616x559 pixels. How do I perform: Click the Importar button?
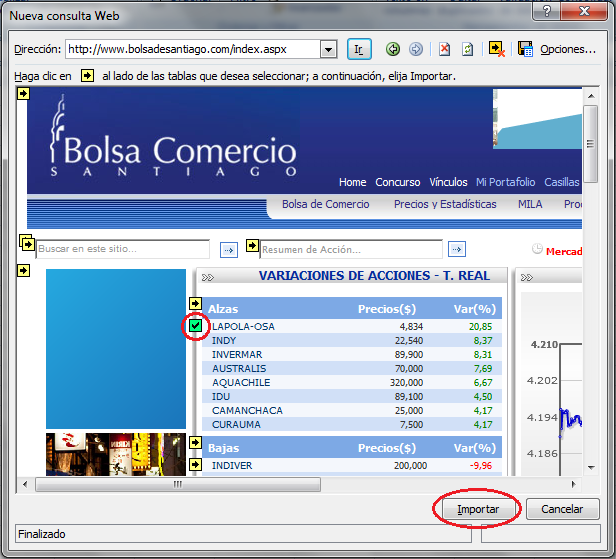tap(478, 509)
